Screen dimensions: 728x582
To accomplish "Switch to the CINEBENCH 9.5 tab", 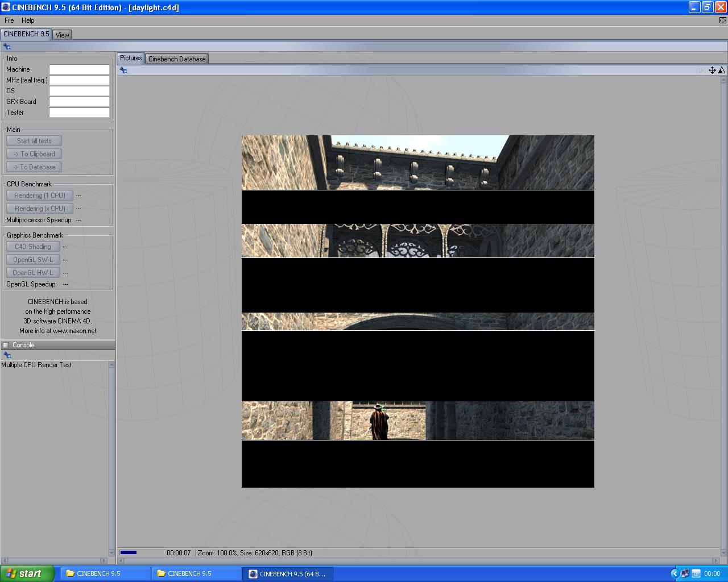I will click(26, 34).
